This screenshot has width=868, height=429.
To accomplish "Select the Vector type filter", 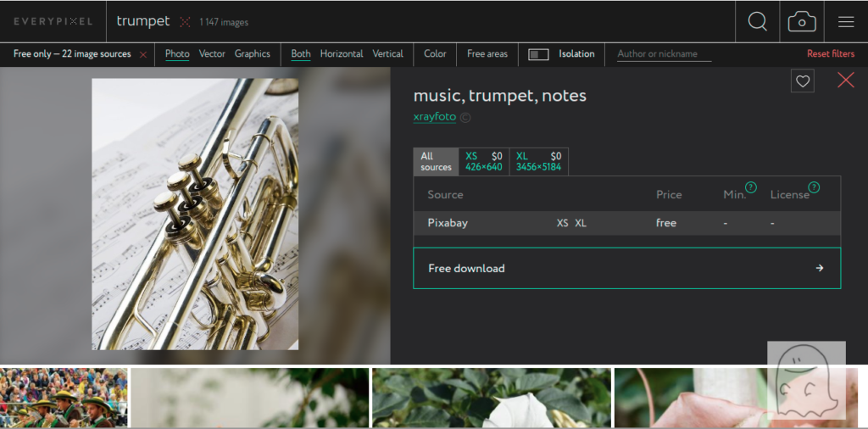I will tap(212, 54).
